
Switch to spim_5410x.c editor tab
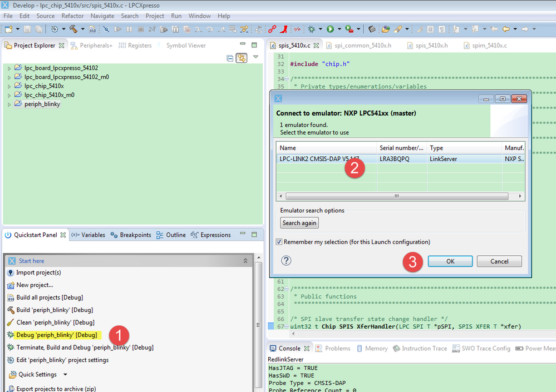[485, 46]
